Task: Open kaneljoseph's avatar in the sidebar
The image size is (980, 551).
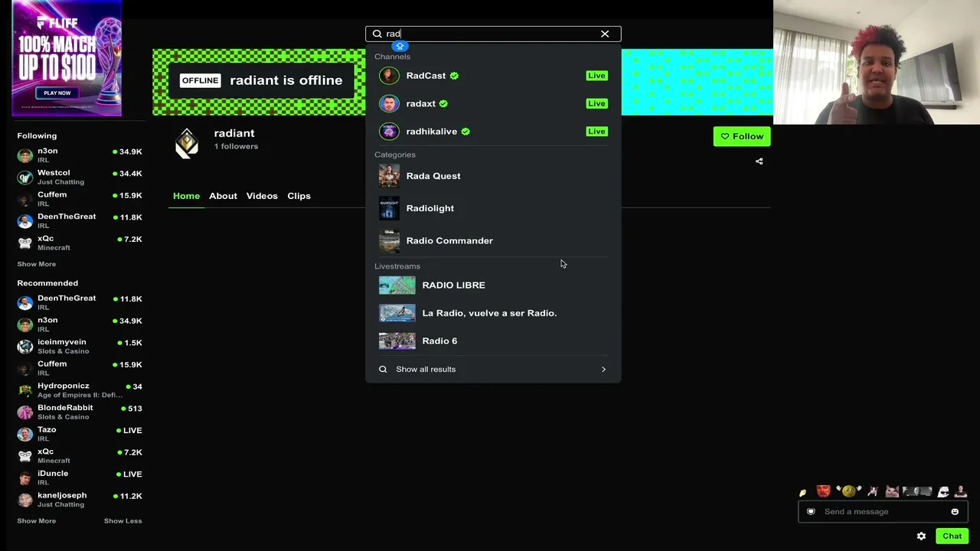Action: click(x=25, y=500)
